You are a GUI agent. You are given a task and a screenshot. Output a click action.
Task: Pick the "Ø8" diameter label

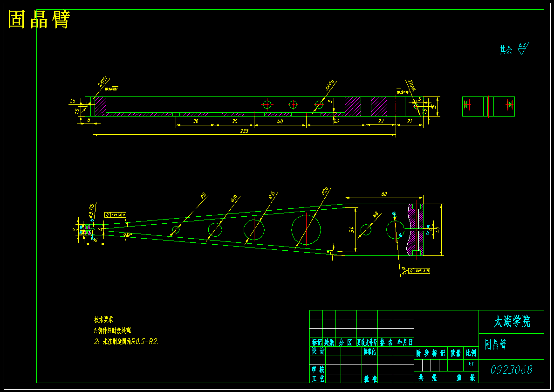point(376,214)
